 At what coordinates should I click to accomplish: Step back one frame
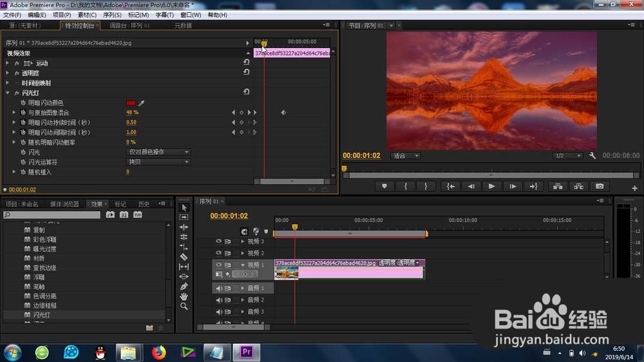471,187
